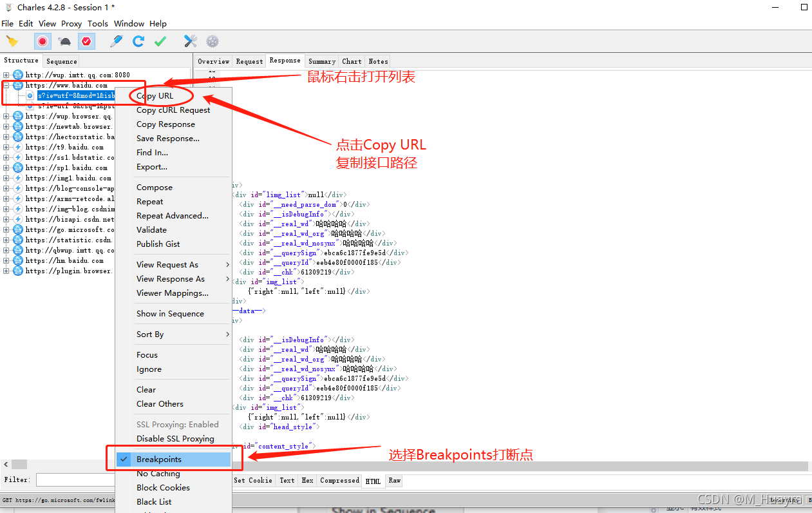Open Compose with the blue pen icon
Screen dimensions: 812x513
[117, 41]
